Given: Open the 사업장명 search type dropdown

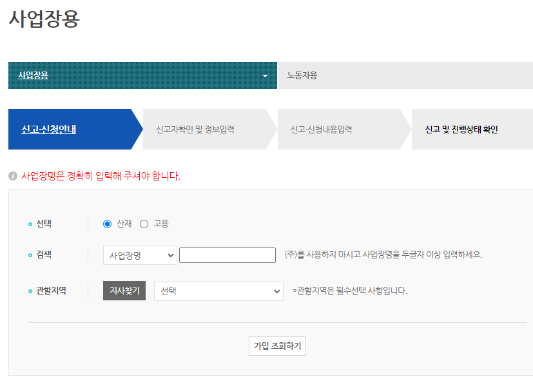Looking at the screenshot, I should pos(140,255).
